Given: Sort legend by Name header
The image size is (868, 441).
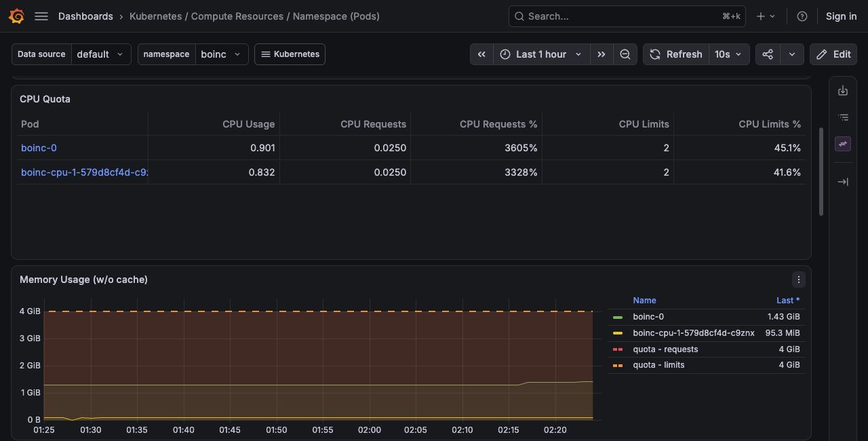Looking at the screenshot, I should pyautogui.click(x=644, y=301).
